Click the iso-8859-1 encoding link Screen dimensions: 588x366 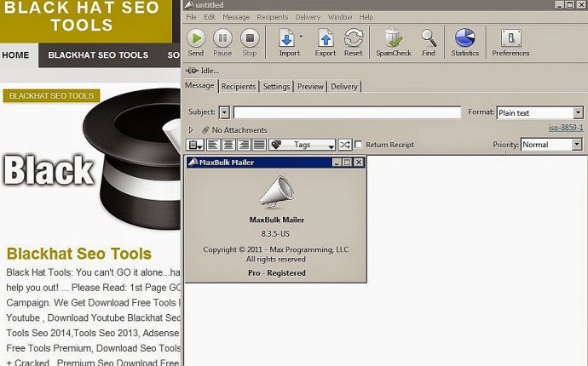point(566,128)
